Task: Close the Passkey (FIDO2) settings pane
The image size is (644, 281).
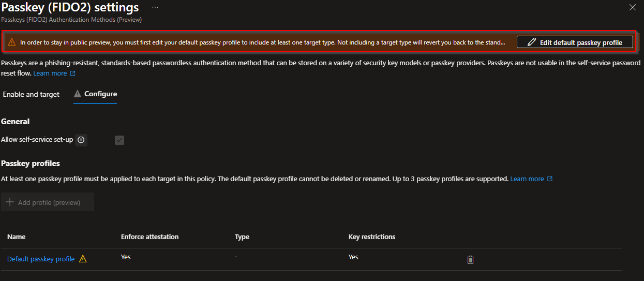Action: (632, 7)
